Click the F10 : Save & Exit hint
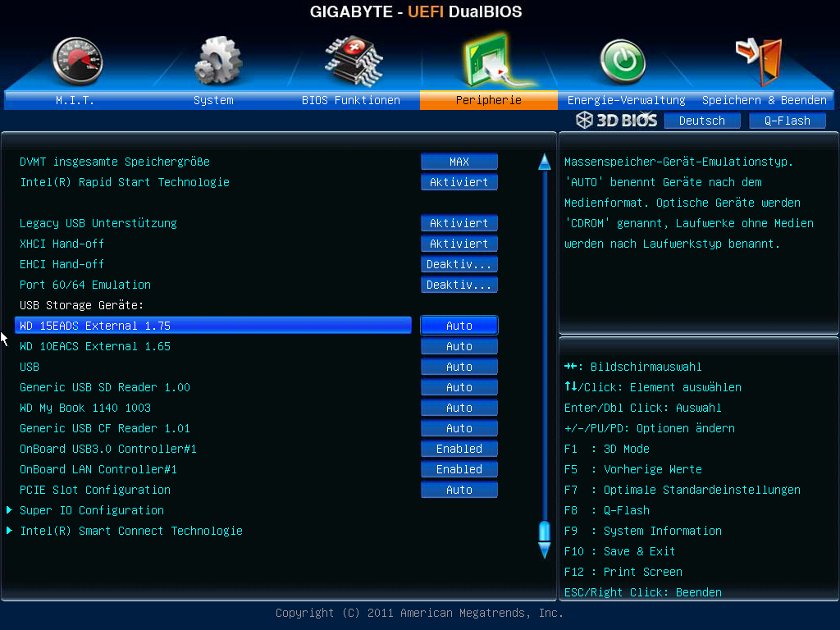The width and height of the screenshot is (840, 630). point(620,551)
